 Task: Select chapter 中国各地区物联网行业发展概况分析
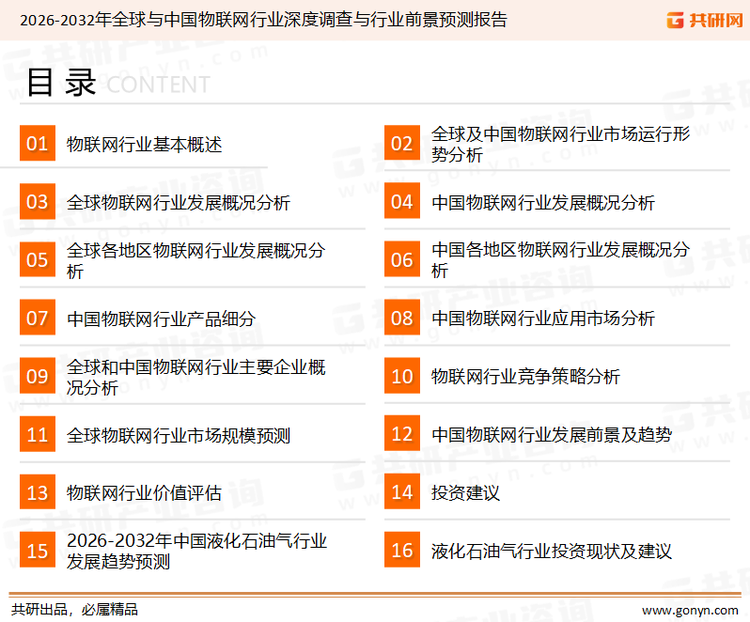point(561,260)
